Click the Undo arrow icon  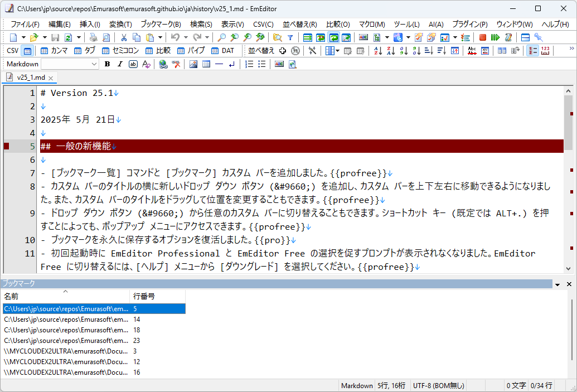pos(175,37)
